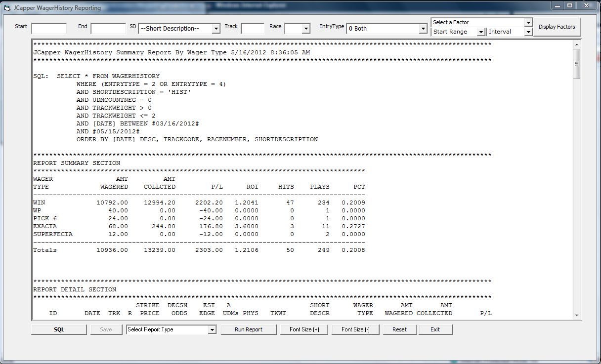
Task: Click the Totals ROI value "1.2106"
Action: point(247,250)
